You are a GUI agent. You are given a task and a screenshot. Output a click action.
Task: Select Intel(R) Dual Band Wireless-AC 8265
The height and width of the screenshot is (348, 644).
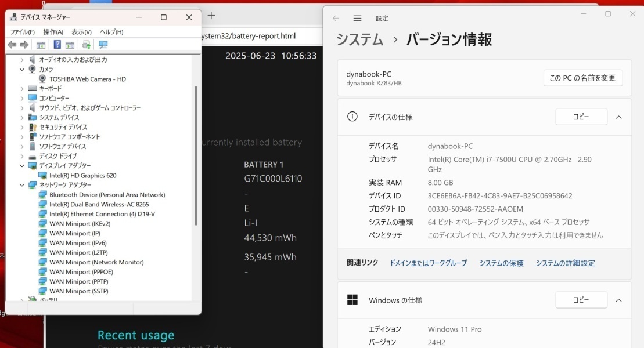tap(99, 204)
